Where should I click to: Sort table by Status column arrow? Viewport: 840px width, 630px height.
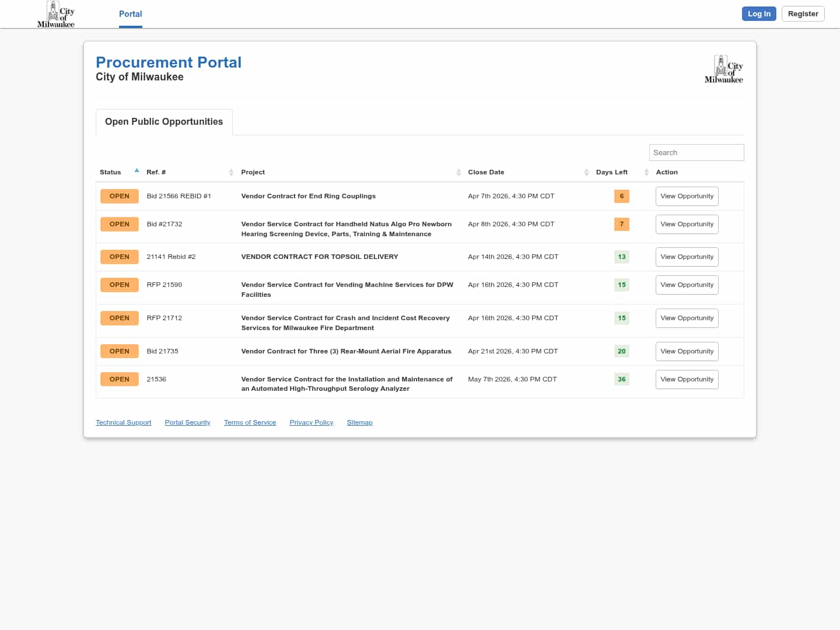pos(136,171)
